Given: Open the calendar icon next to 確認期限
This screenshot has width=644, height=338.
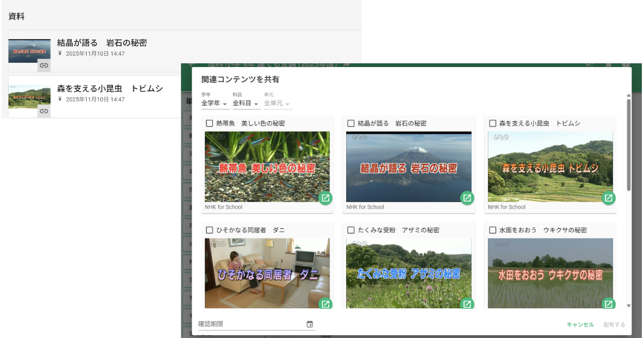Looking at the screenshot, I should [310, 324].
